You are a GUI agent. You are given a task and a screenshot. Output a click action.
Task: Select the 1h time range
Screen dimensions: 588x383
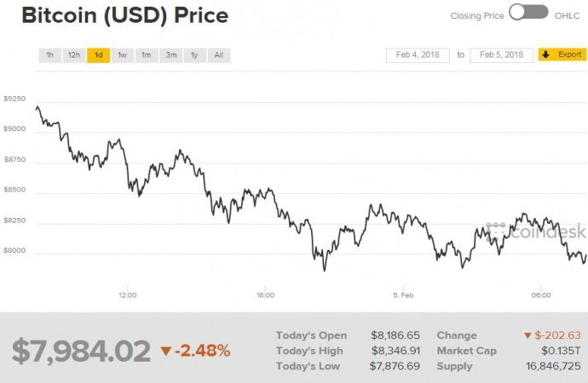point(49,55)
